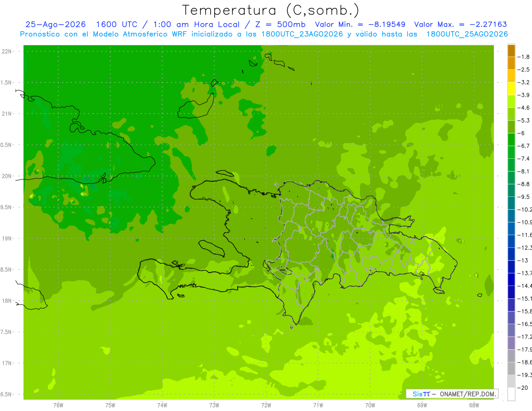Click the '71W' longitude label
The image size is (532, 411).
click(x=318, y=405)
